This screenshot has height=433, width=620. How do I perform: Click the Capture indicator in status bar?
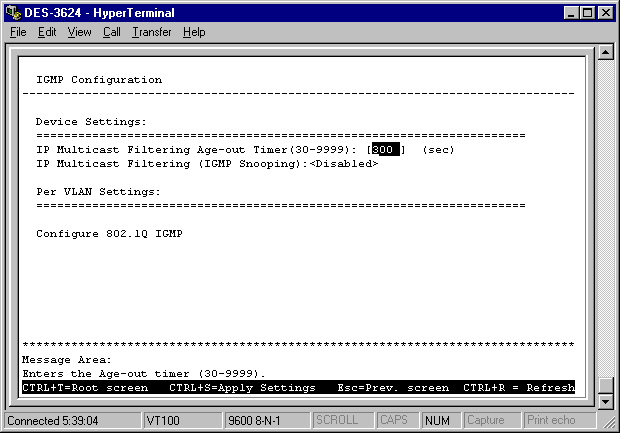click(489, 421)
